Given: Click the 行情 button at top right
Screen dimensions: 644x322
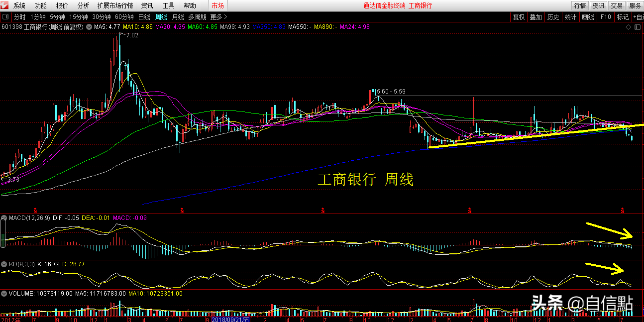Looking at the screenshot, I should 580,5.
